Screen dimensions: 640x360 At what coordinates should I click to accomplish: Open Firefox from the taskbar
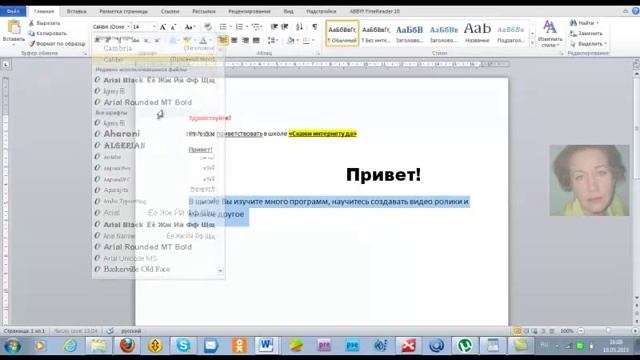pyautogui.click(x=127, y=345)
